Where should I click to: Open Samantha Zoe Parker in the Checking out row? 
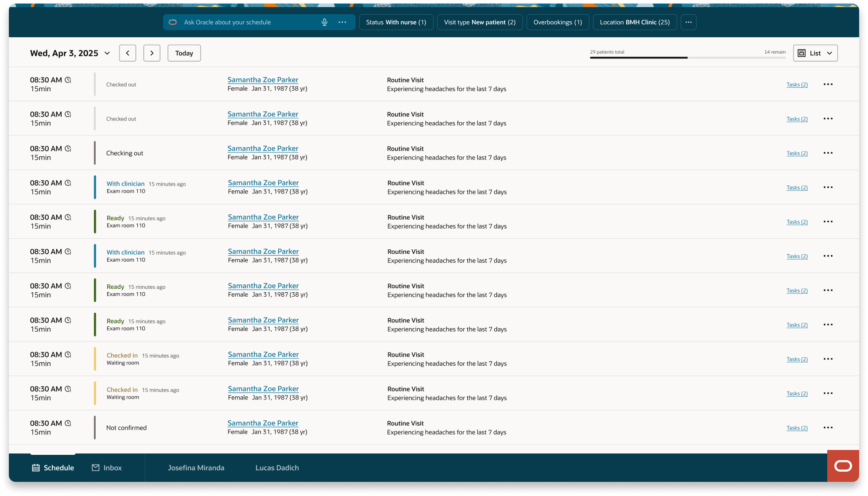[263, 148]
